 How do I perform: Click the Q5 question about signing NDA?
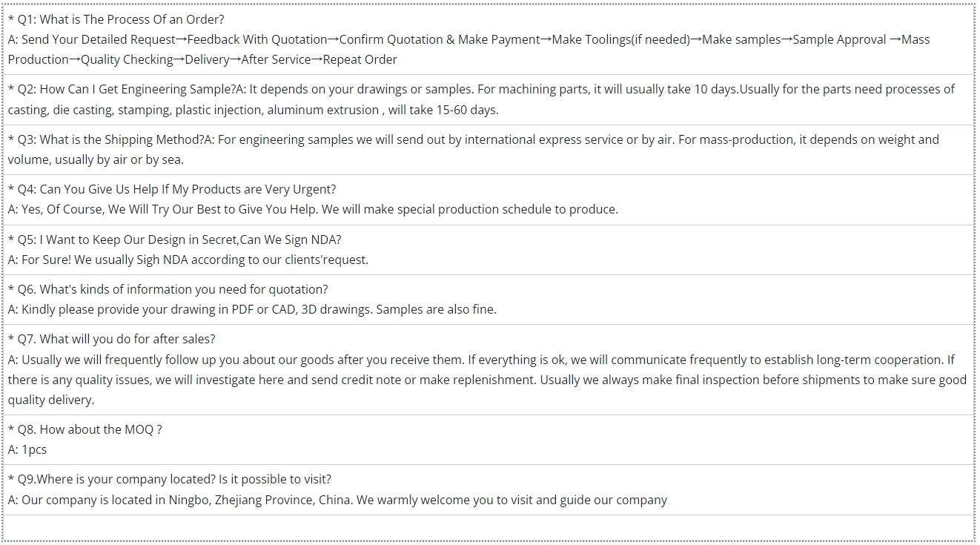click(x=174, y=240)
